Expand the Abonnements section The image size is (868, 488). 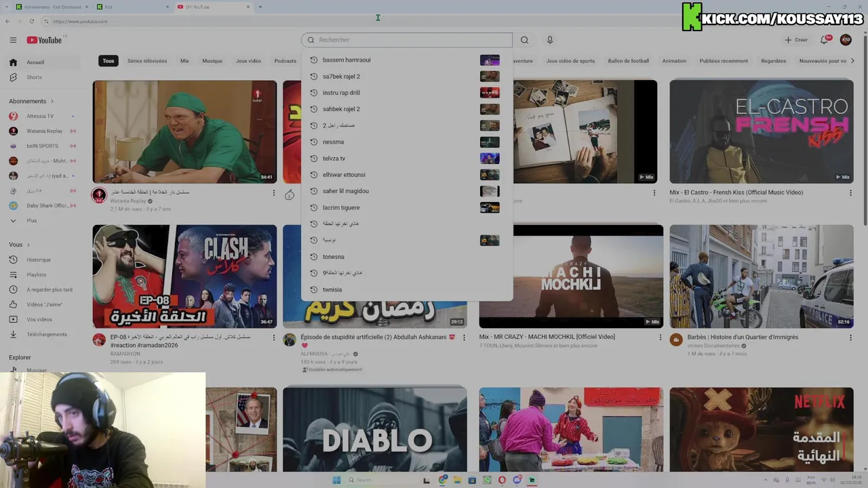tap(31, 101)
